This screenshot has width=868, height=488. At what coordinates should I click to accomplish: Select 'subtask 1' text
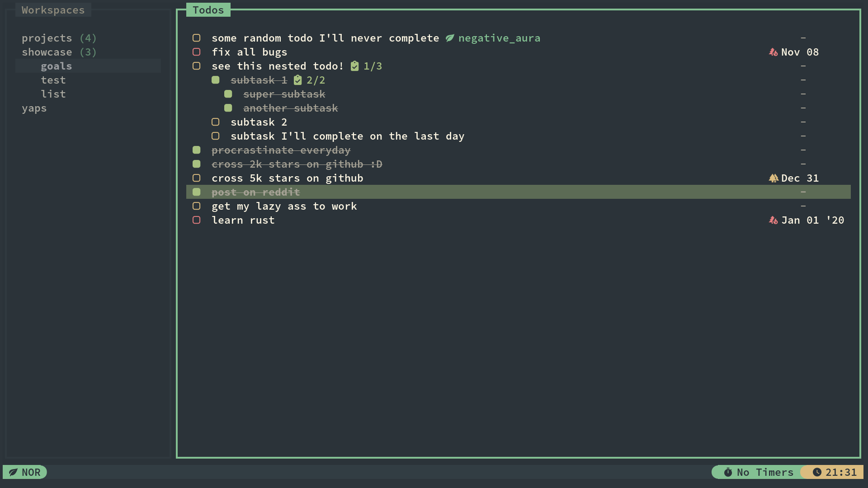[x=259, y=80]
